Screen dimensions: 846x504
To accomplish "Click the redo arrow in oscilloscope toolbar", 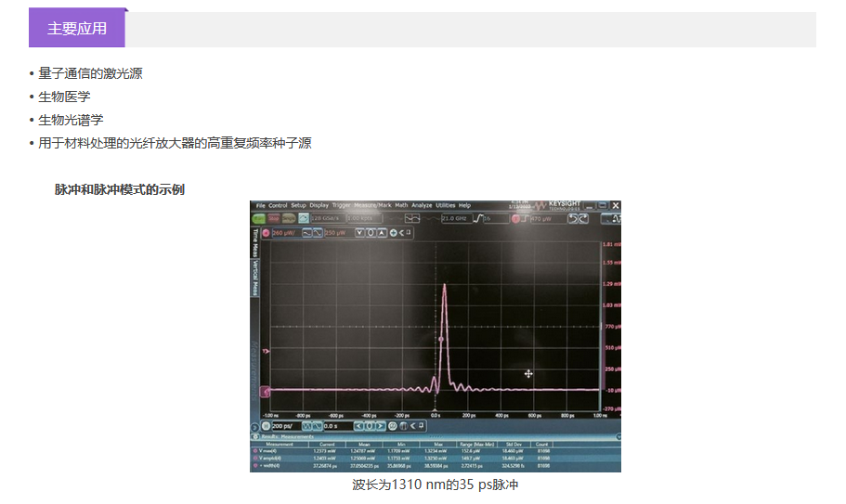I will pyautogui.click(x=584, y=218).
